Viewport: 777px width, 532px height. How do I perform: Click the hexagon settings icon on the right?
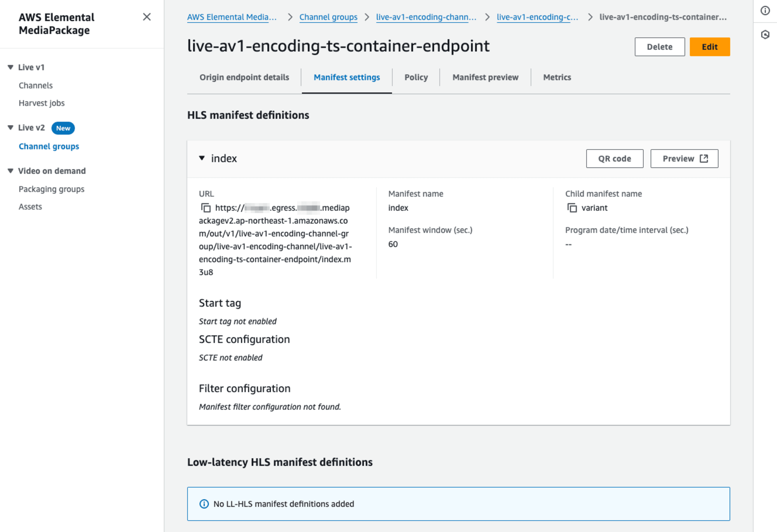tap(765, 35)
